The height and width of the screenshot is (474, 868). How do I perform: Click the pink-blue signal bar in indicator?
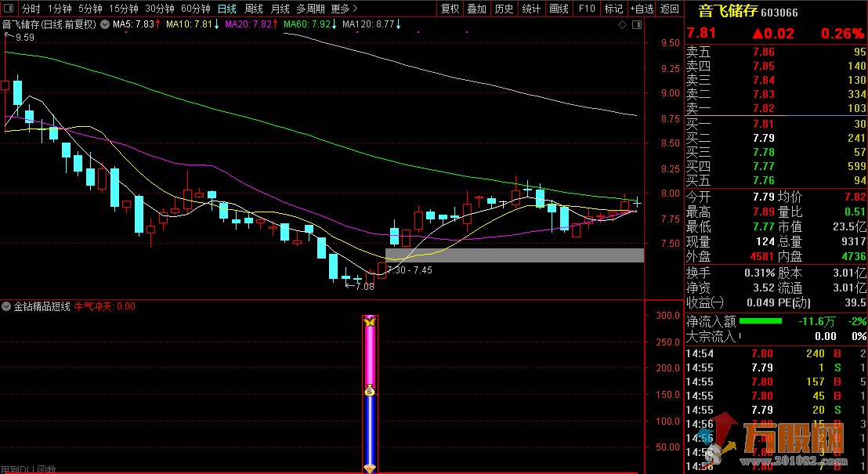pos(370,394)
